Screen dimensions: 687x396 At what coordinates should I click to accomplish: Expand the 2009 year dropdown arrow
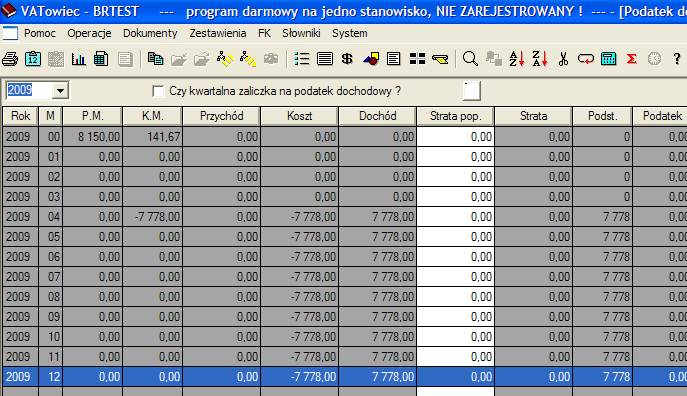pos(60,91)
